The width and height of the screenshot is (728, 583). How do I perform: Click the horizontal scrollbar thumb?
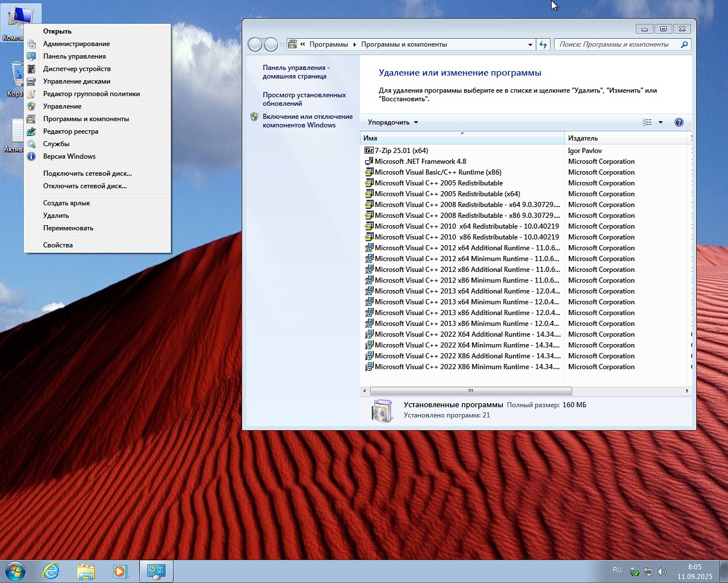(x=471, y=391)
